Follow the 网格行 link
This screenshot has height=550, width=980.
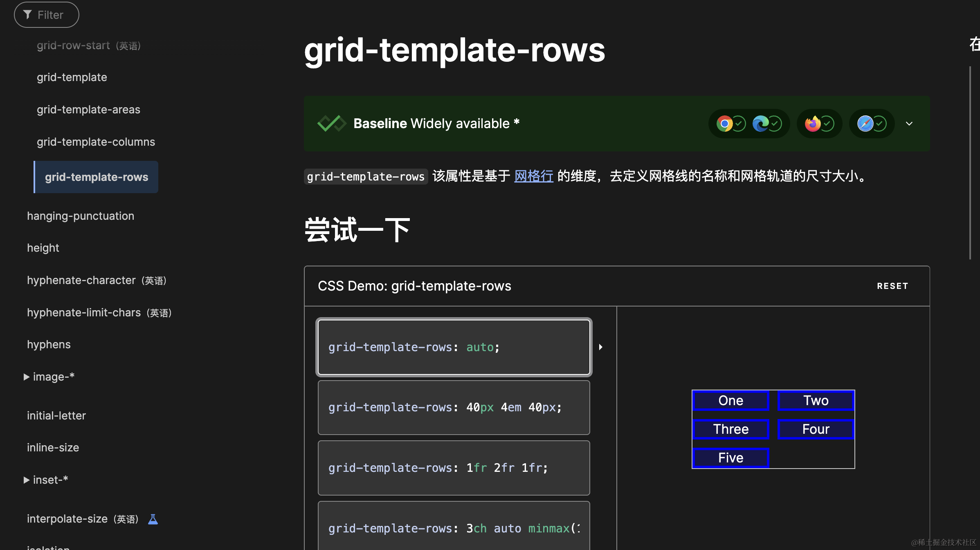pos(533,176)
